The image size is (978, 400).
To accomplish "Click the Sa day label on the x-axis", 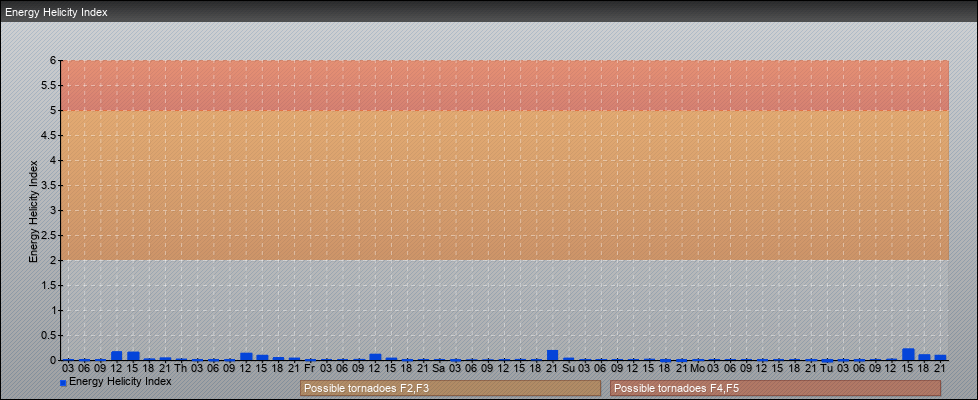I will [x=439, y=368].
